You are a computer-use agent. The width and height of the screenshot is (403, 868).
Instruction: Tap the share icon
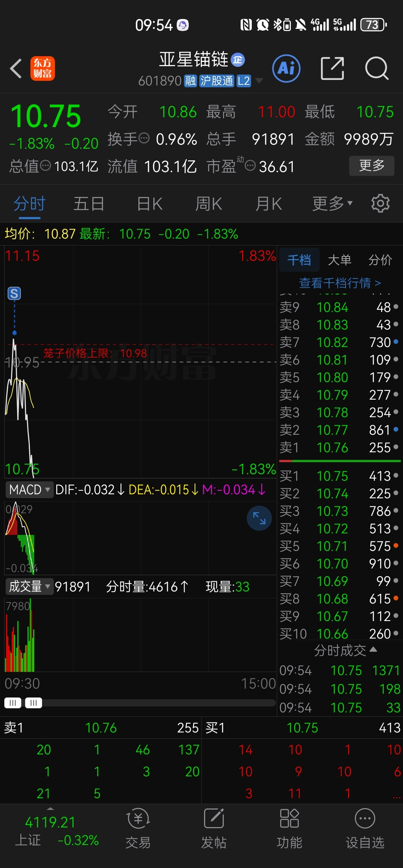click(x=333, y=68)
